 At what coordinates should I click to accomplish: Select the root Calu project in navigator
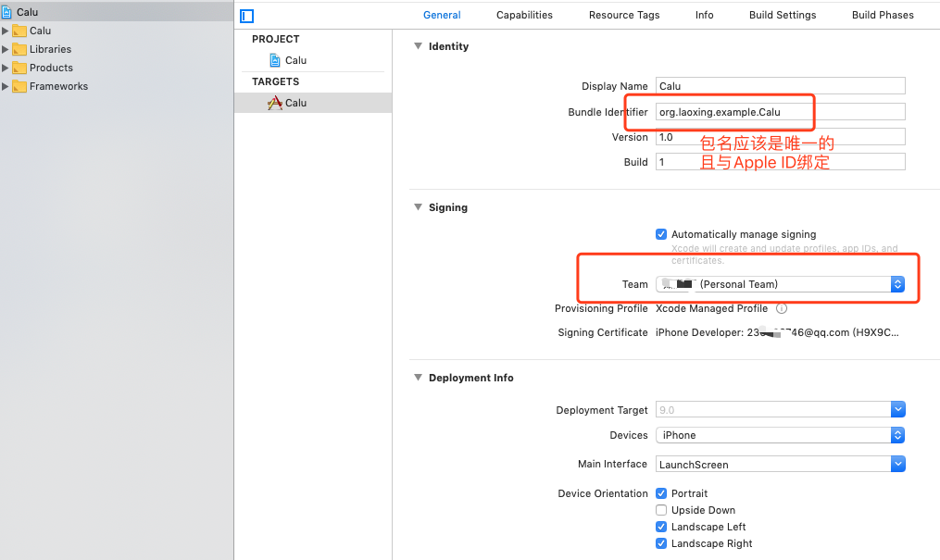pos(117,11)
